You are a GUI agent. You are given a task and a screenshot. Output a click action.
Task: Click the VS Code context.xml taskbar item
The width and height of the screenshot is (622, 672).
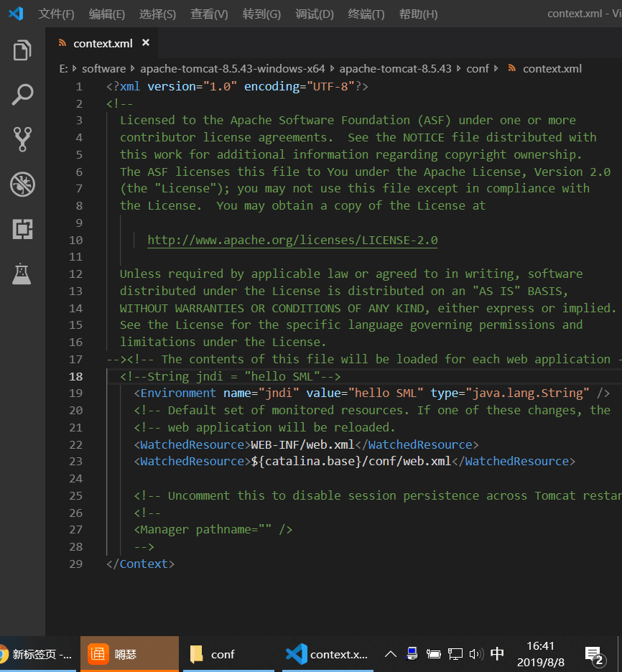point(328,654)
